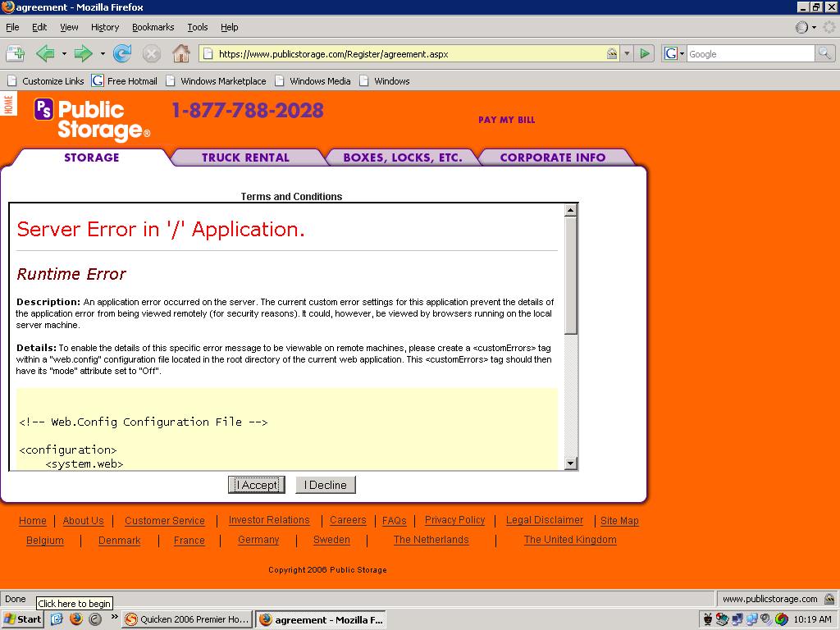Click the Forward arrow button

[x=83, y=54]
